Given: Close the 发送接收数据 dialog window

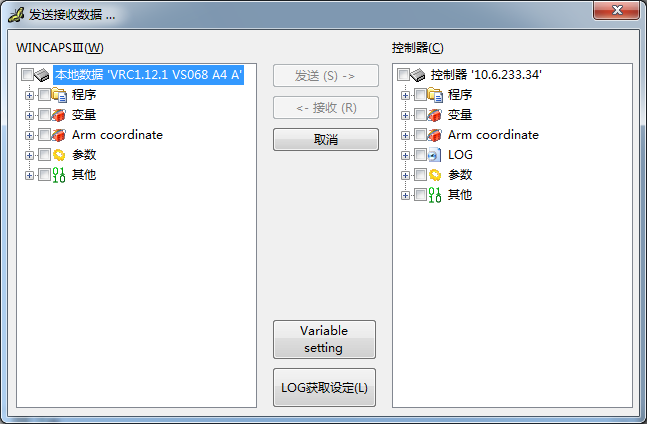Looking at the screenshot, I should tap(616, 10).
